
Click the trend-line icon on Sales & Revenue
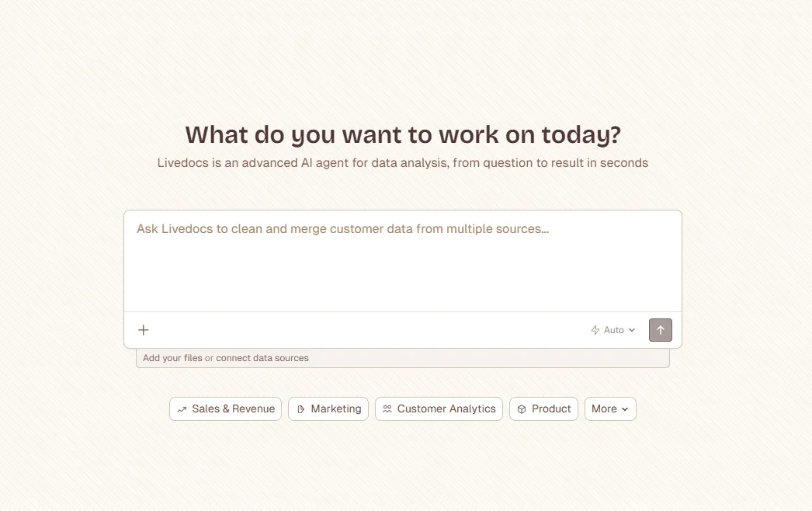(x=182, y=408)
